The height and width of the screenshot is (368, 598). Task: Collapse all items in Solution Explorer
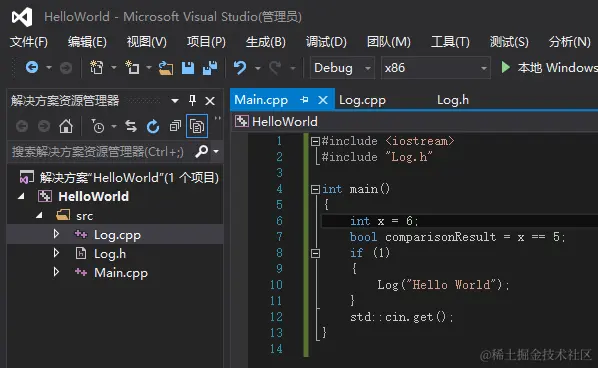click(175, 126)
